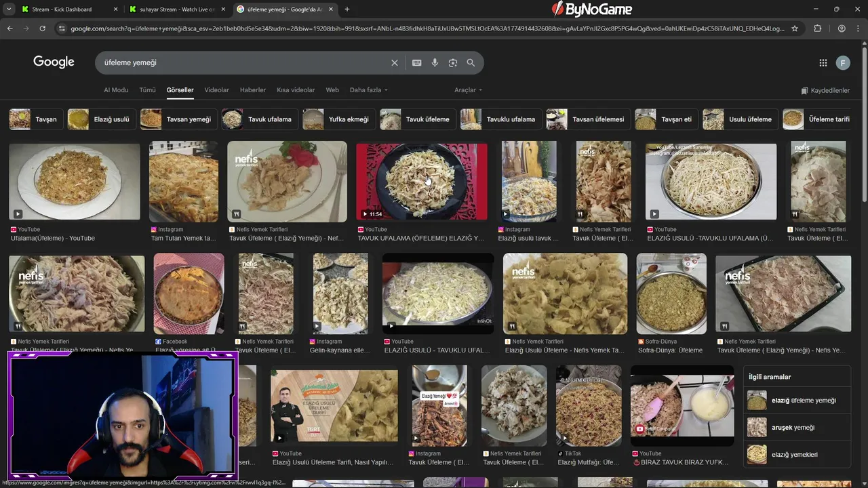Open the Gelin-kaynana elle Instagram image
This screenshot has height=488, width=868.
[x=340, y=293]
